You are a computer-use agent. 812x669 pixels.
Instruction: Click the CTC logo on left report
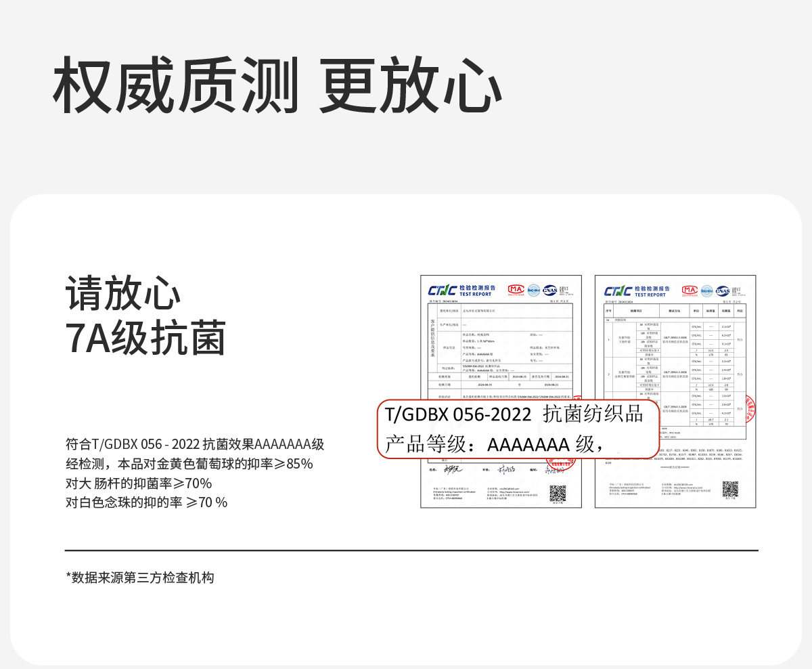pos(442,290)
